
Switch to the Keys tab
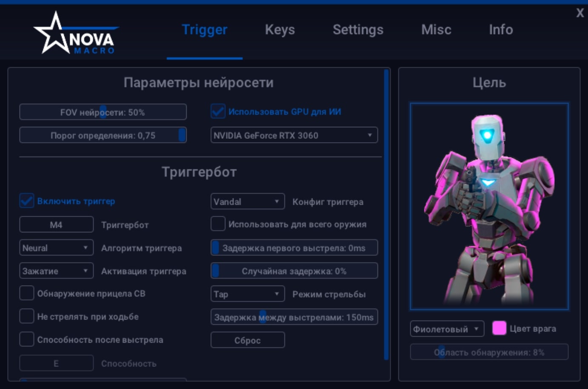(x=280, y=30)
